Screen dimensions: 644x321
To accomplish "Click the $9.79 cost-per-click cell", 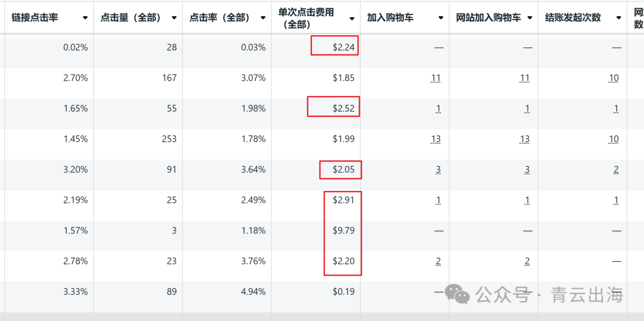I will pyautogui.click(x=343, y=231).
